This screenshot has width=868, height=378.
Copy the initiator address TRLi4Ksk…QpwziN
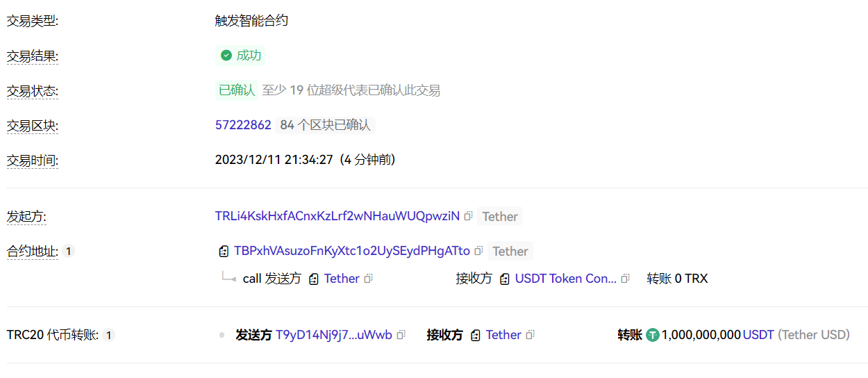coord(469,216)
